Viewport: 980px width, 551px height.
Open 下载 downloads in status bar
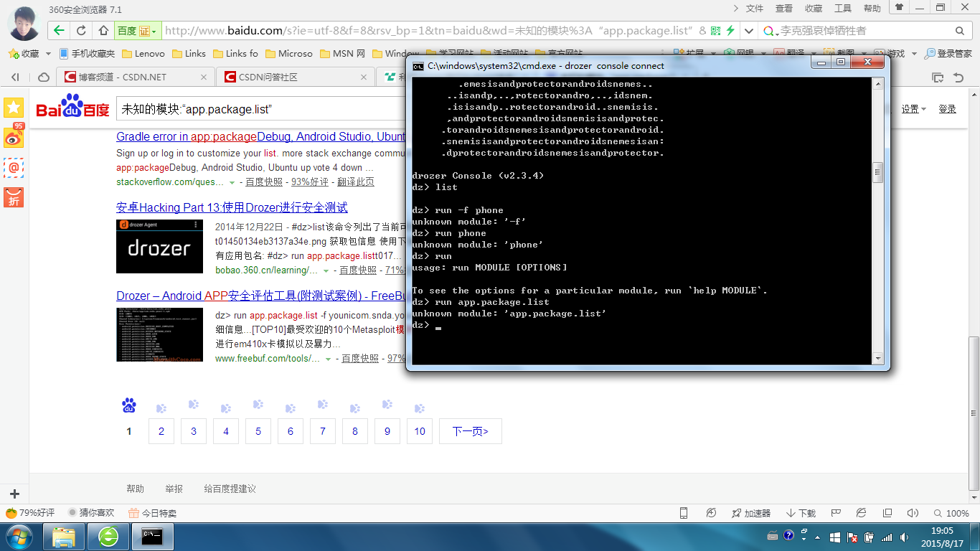tap(801, 513)
